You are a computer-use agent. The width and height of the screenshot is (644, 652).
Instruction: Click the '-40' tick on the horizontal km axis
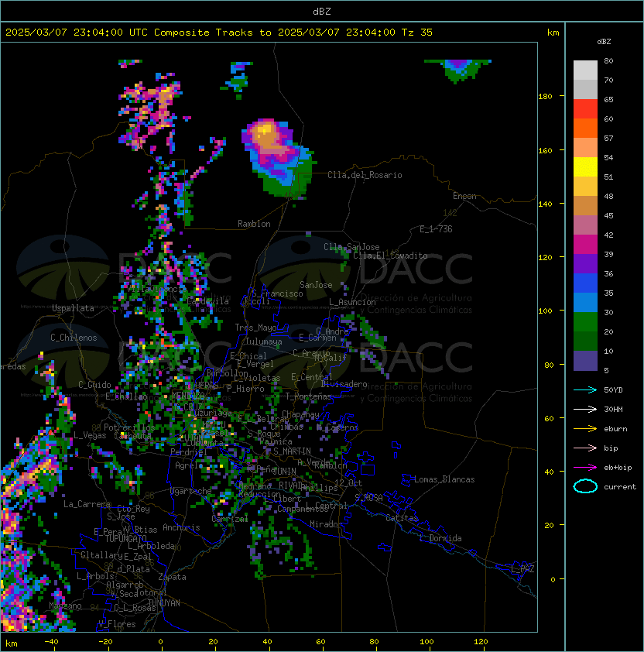[x=51, y=642]
